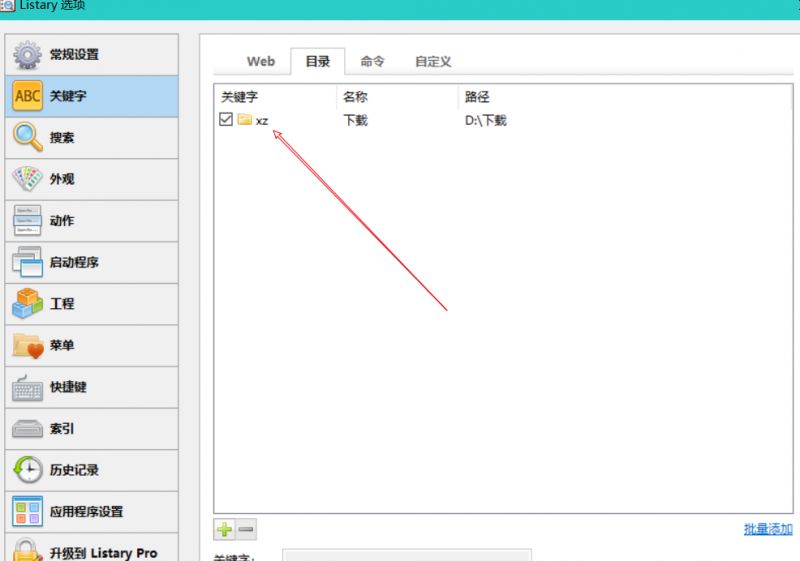Select the 启动程序 label in sidebar
This screenshot has height=561, width=800.
74,262
